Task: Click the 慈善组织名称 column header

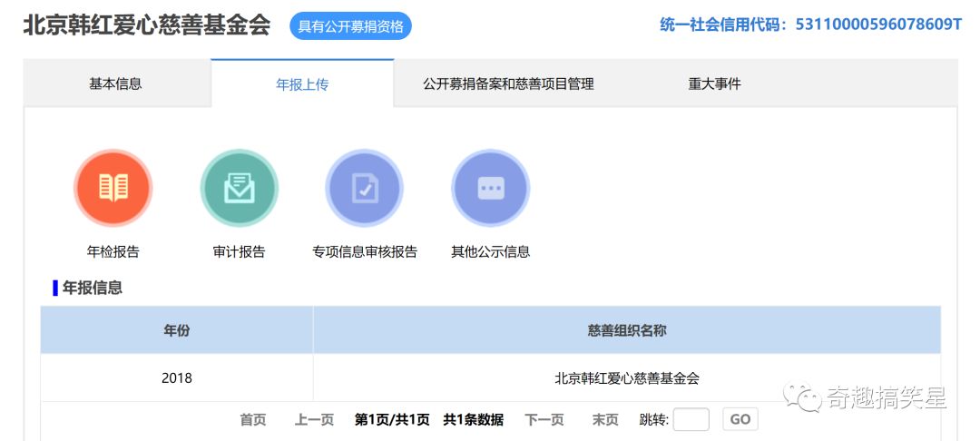Action: 627,330
